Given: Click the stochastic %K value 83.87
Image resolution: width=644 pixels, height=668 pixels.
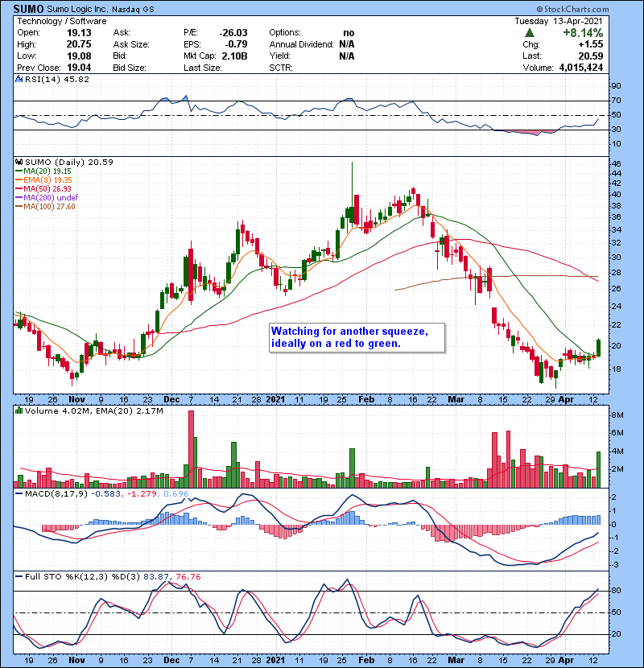Looking at the screenshot, I should point(156,577).
